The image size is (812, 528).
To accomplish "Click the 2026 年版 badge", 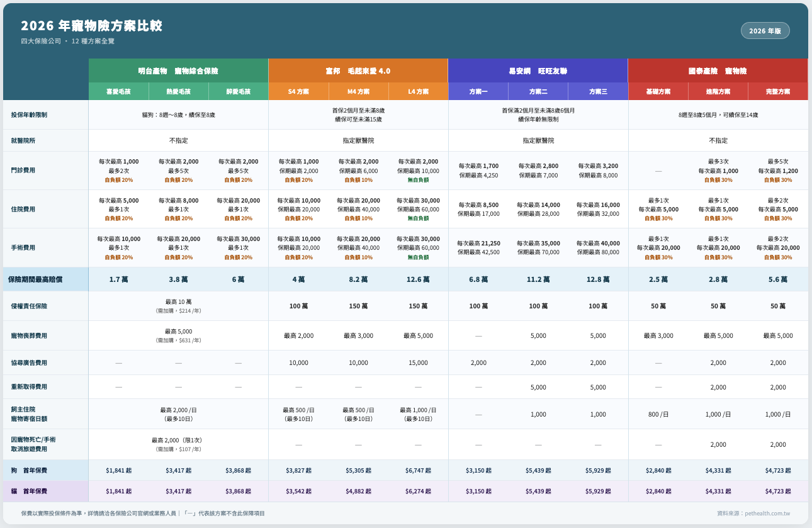I will point(765,31).
